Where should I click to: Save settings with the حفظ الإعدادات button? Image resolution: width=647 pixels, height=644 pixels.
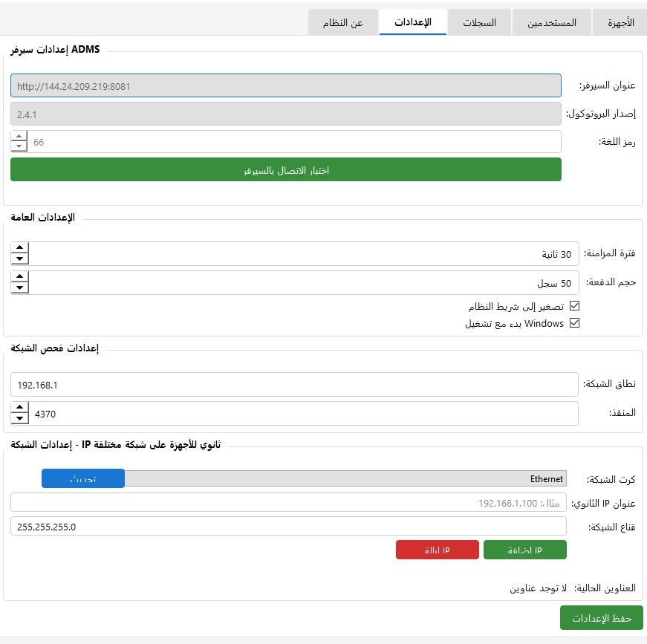601,618
